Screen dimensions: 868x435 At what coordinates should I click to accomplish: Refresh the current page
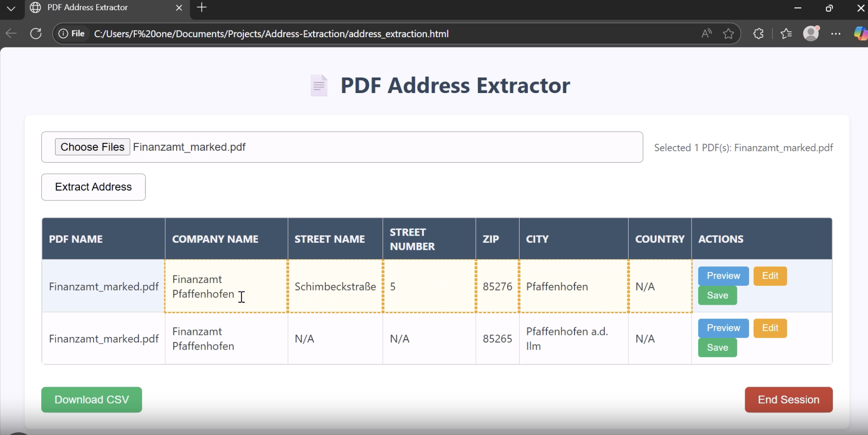[x=36, y=34]
